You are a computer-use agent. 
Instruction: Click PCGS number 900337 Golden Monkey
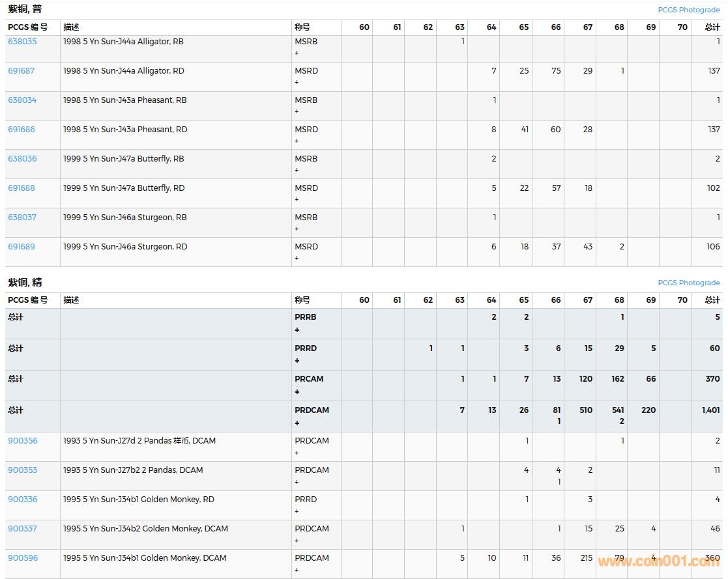coord(22,528)
